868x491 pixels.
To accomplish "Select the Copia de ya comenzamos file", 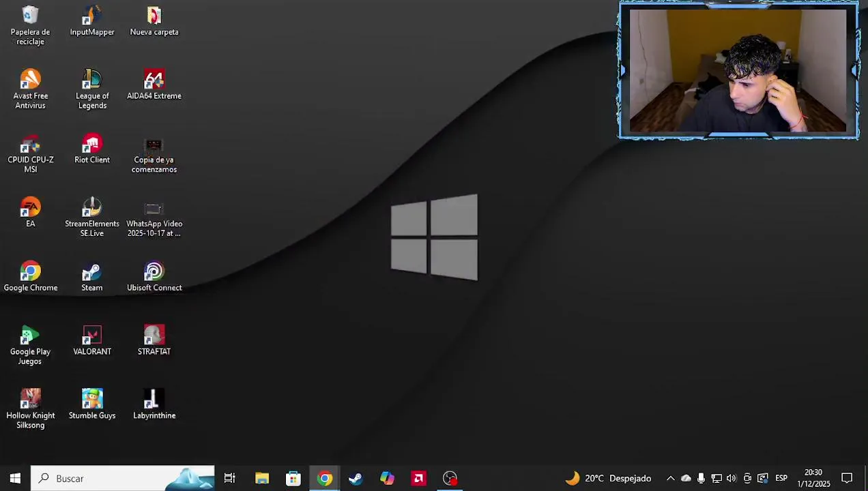I will pyautogui.click(x=154, y=153).
